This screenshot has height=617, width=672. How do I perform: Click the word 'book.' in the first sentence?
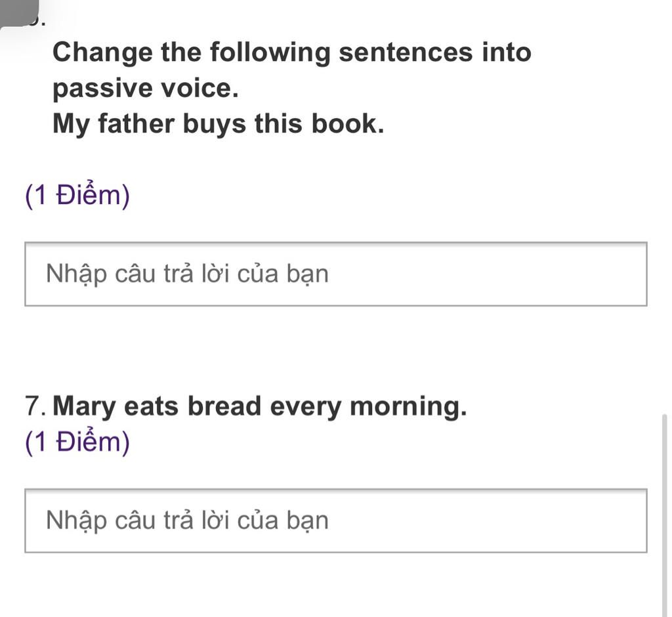coord(348,124)
